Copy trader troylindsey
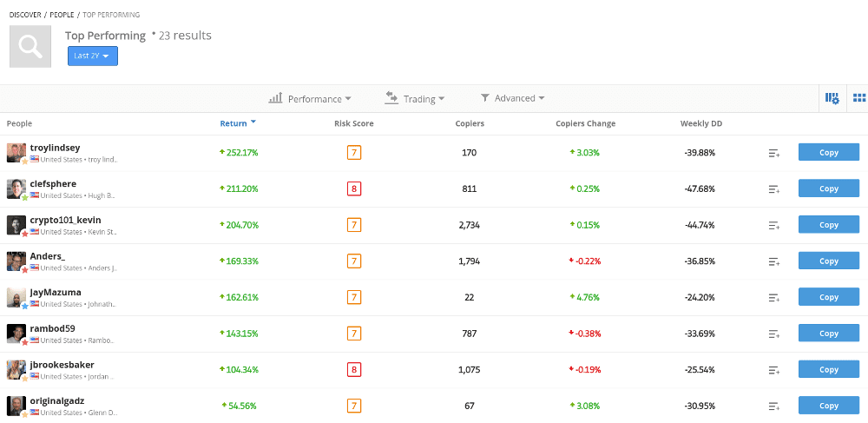Screen dimensions: 868x423 tap(829, 152)
